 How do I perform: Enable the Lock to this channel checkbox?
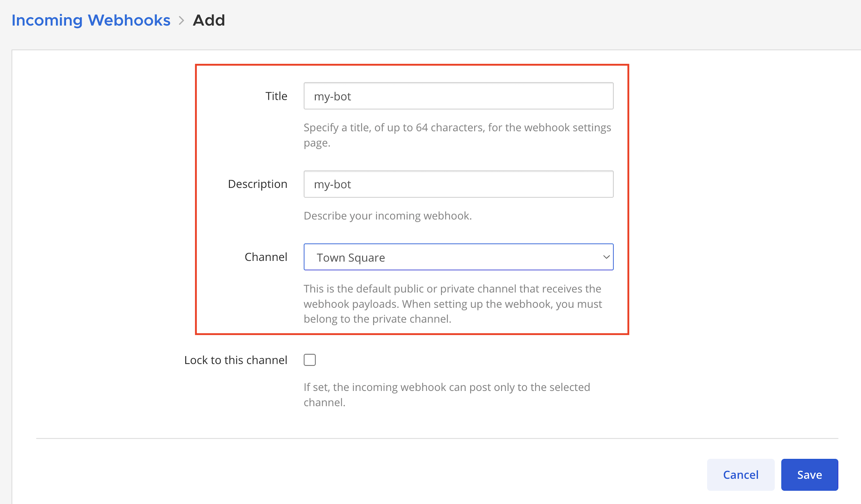pos(309,360)
